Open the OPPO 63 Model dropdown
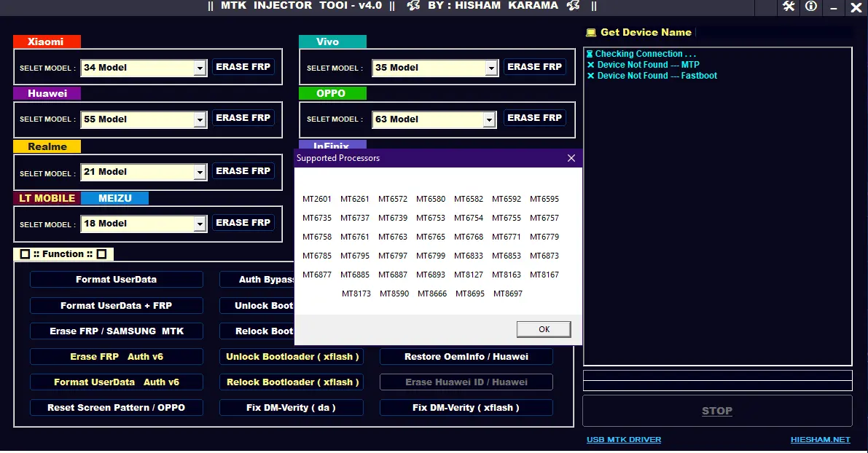 (488, 119)
